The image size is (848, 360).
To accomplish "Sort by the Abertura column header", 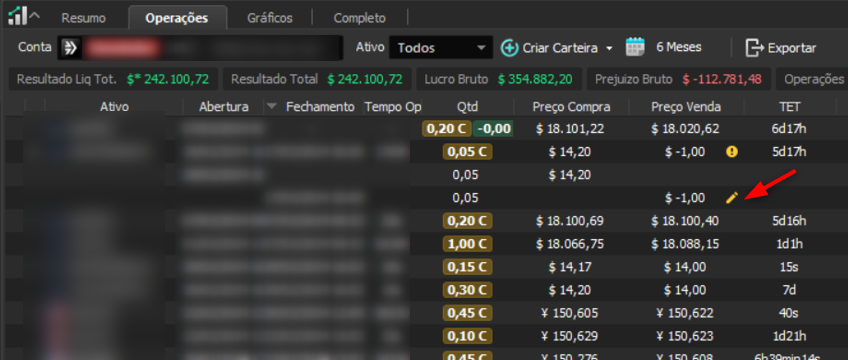I will point(223,107).
